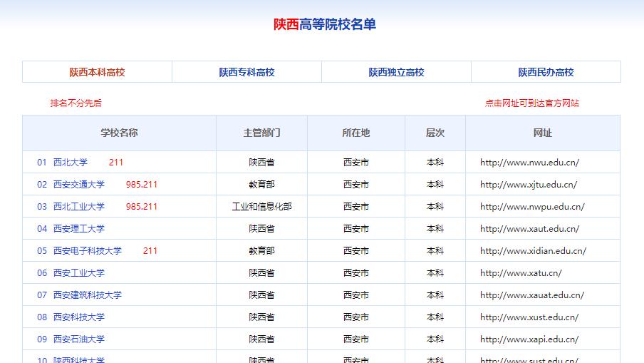Click the 211 tag next to 西北大学

pyautogui.click(x=116, y=163)
